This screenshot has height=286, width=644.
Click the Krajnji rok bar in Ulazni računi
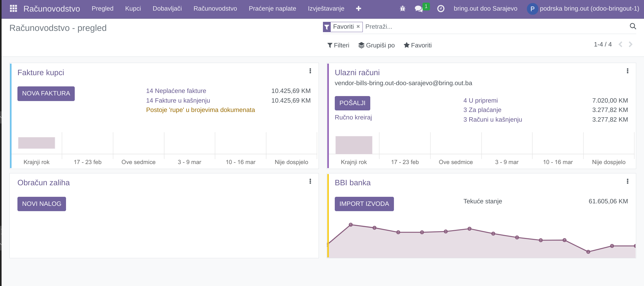click(x=354, y=145)
